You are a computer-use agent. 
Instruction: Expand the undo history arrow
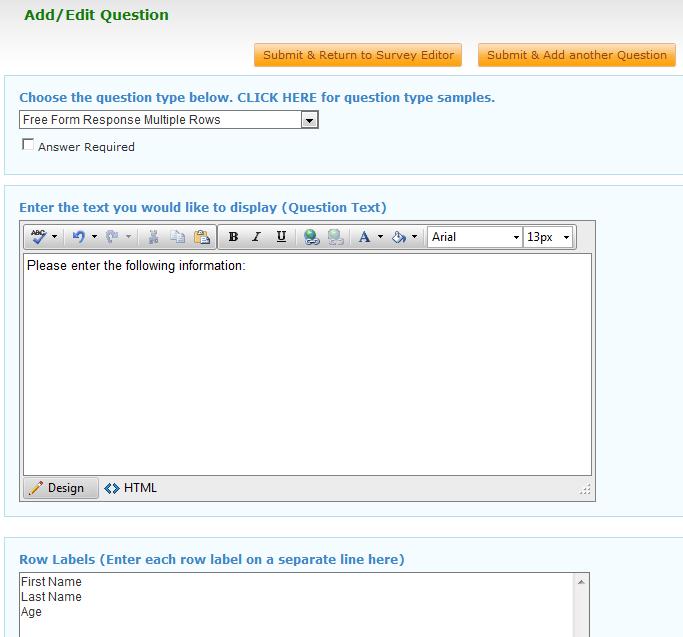(x=95, y=237)
